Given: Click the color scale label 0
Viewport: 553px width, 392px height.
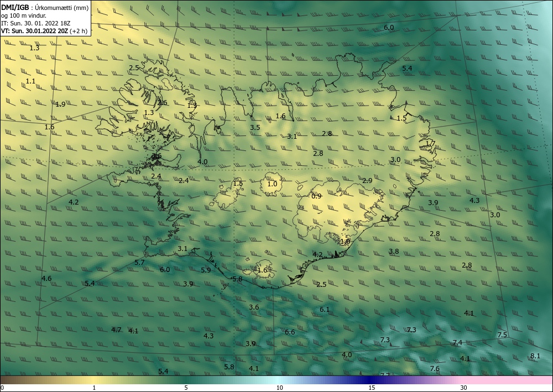Looking at the screenshot, I should 2,388.
